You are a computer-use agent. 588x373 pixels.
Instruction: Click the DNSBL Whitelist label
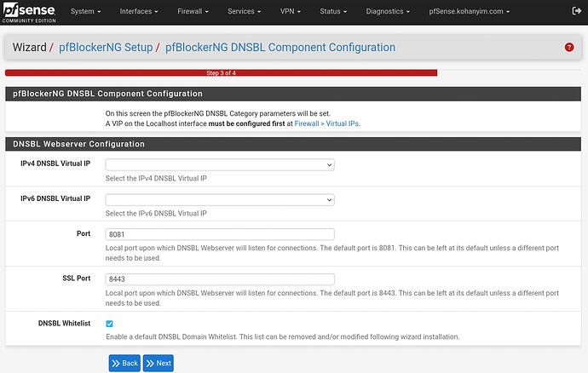[65, 323]
